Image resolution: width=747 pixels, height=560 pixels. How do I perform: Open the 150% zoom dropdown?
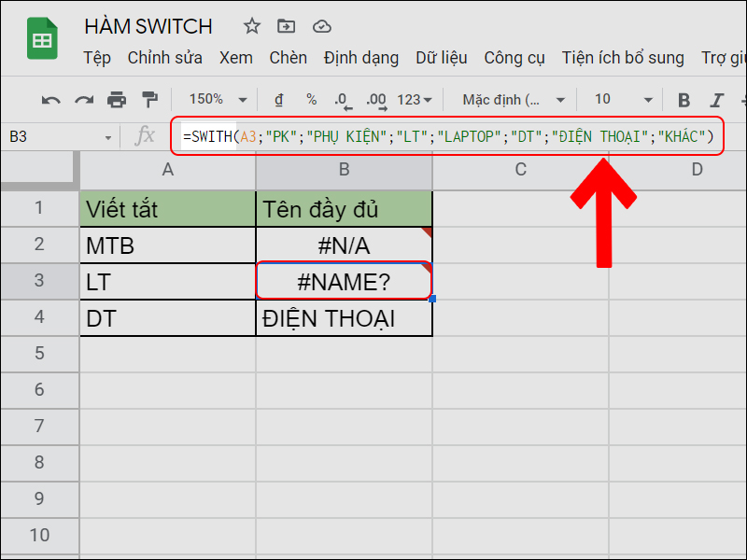coord(218,100)
